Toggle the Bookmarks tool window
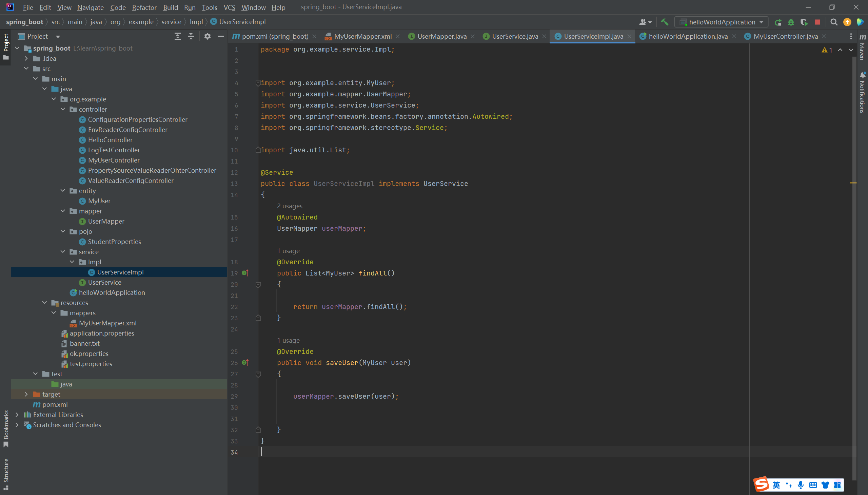The width and height of the screenshot is (868, 495). coord(6,429)
